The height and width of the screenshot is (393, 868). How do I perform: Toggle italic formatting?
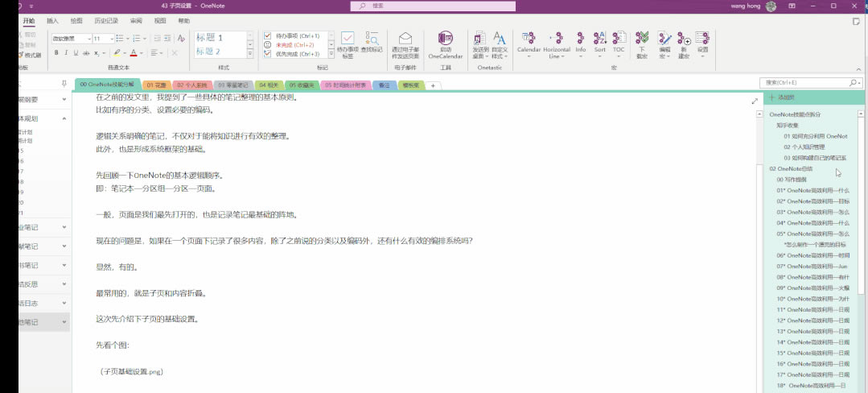(x=67, y=53)
